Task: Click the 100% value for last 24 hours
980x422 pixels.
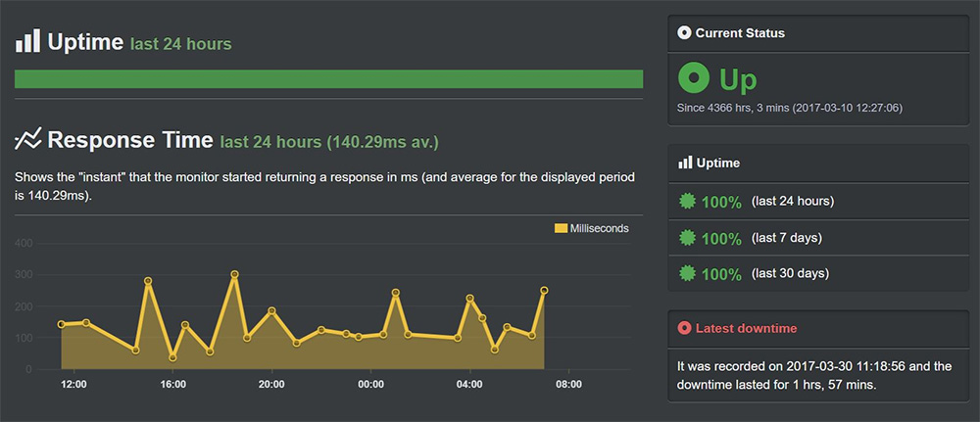Action: [721, 202]
